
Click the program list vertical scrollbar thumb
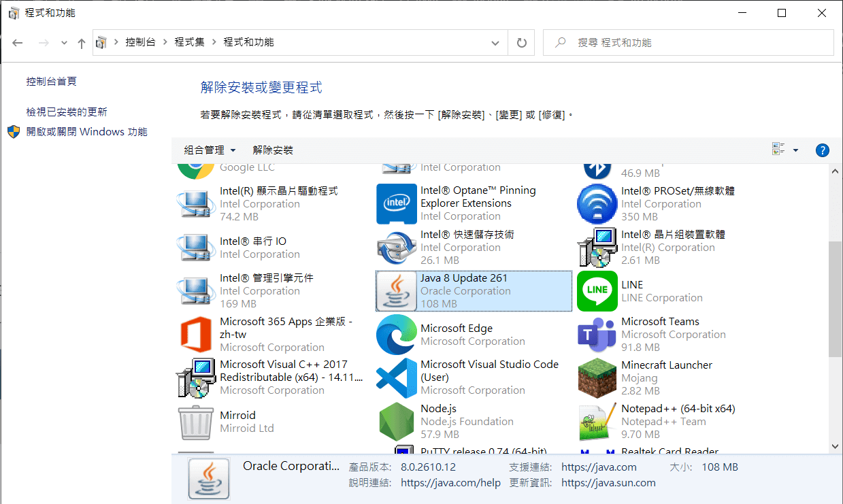pyautogui.click(x=836, y=299)
